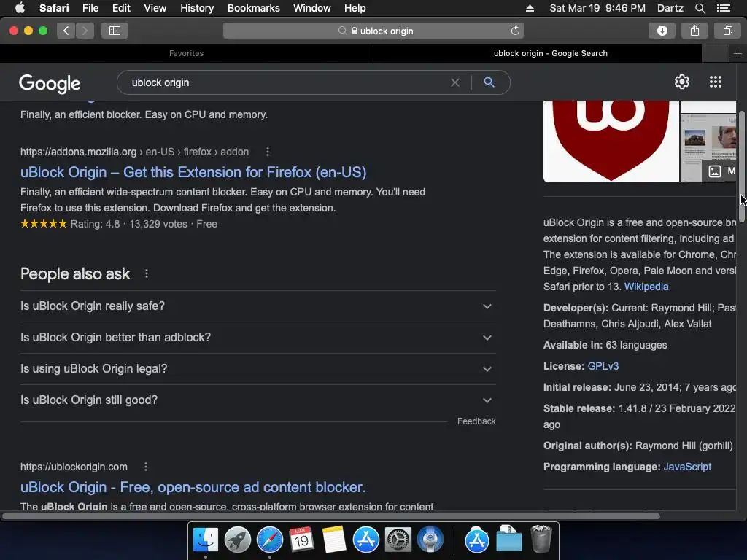Open the Google apps grid icon
This screenshot has width=747, height=560.
(715, 82)
